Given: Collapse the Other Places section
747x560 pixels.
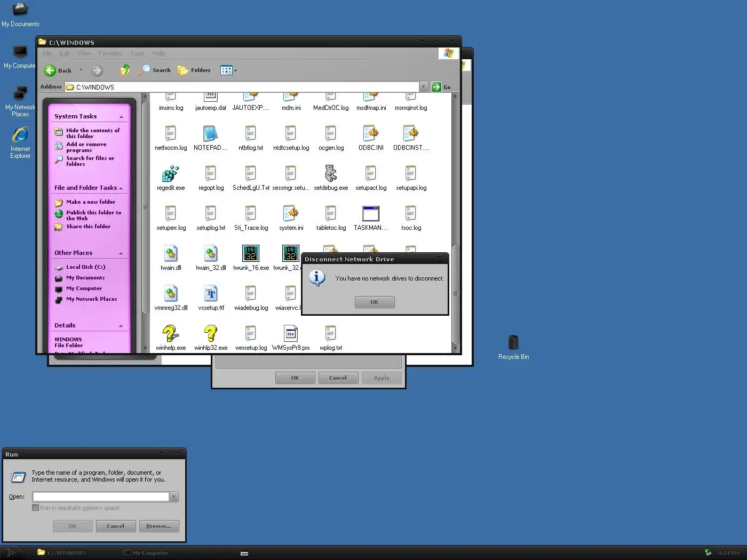Looking at the screenshot, I should [x=121, y=253].
